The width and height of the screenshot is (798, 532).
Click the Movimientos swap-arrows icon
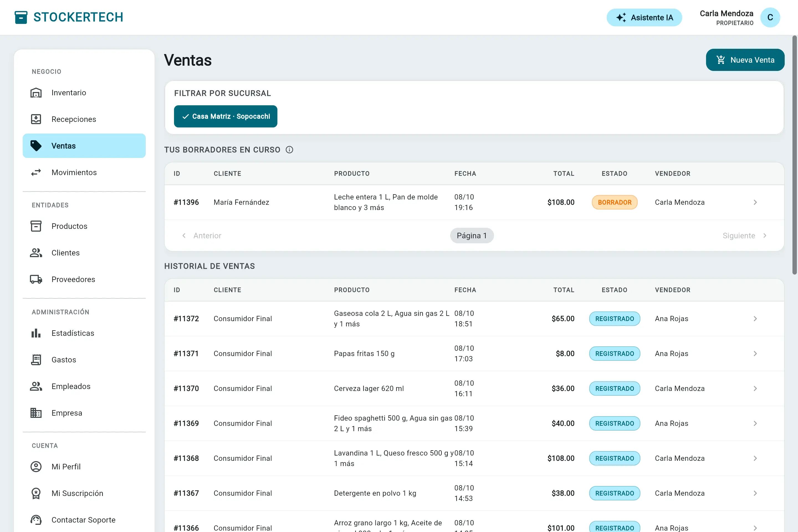[36, 172]
